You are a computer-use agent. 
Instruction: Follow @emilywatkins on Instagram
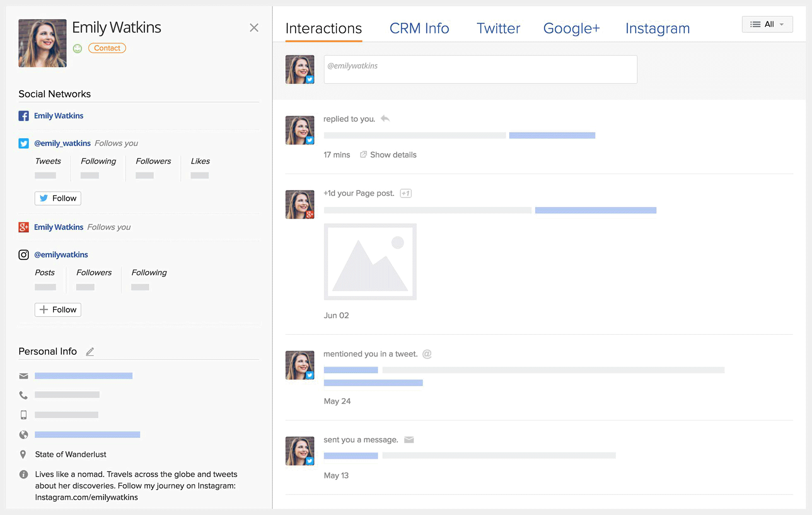point(58,309)
